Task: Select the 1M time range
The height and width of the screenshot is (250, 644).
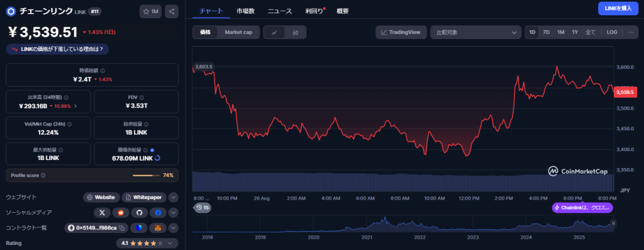Action: click(x=560, y=32)
